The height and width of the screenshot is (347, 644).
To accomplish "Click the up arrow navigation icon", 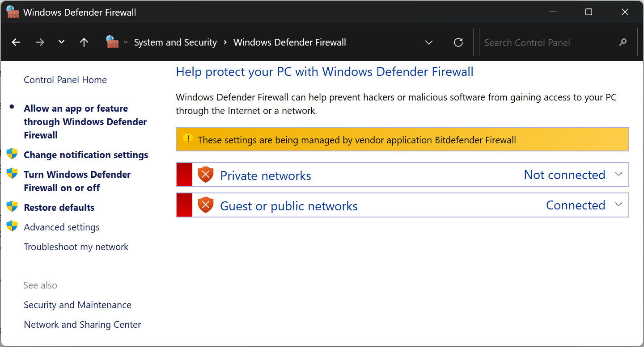I will [84, 42].
